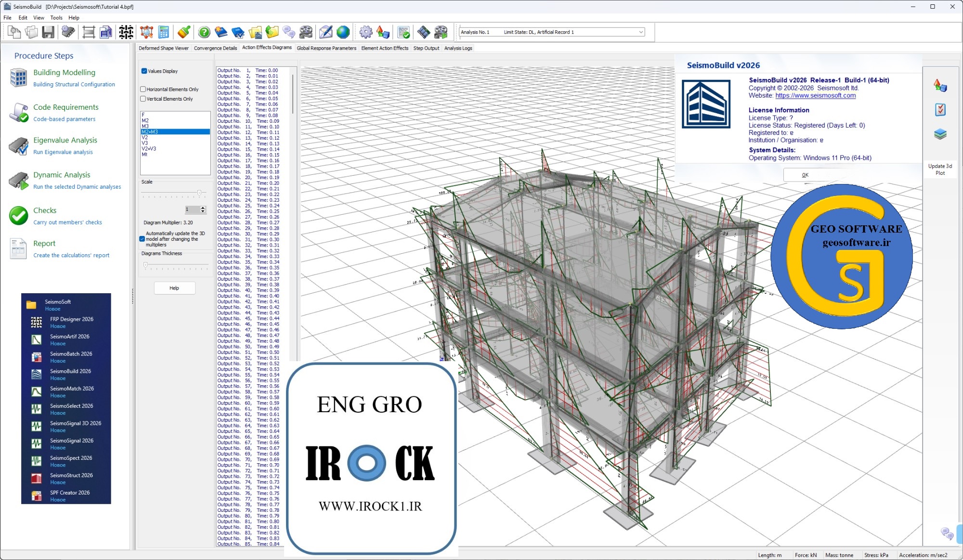
Task: Click the film reel movie icon
Action: point(306,32)
